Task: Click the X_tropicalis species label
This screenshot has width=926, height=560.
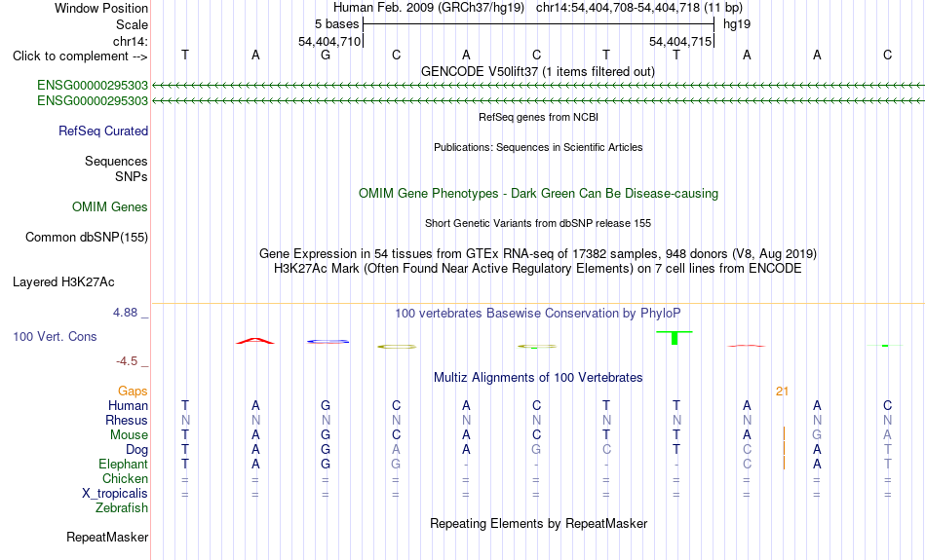Action: (x=115, y=494)
